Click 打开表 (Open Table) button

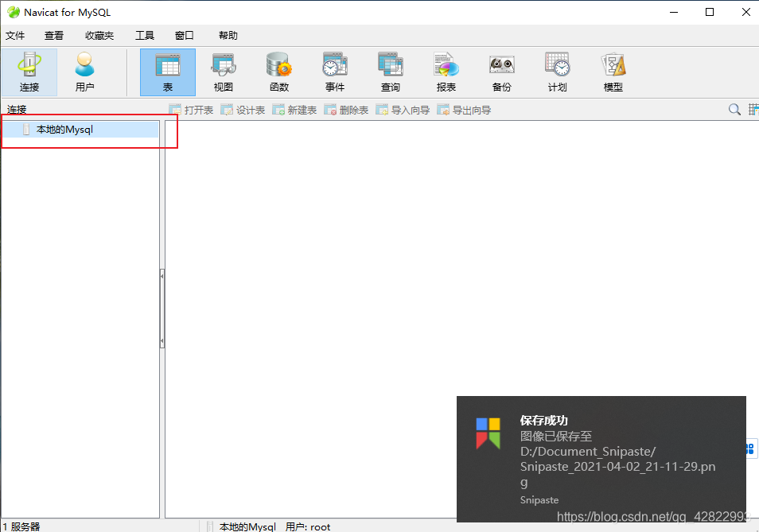(191, 111)
